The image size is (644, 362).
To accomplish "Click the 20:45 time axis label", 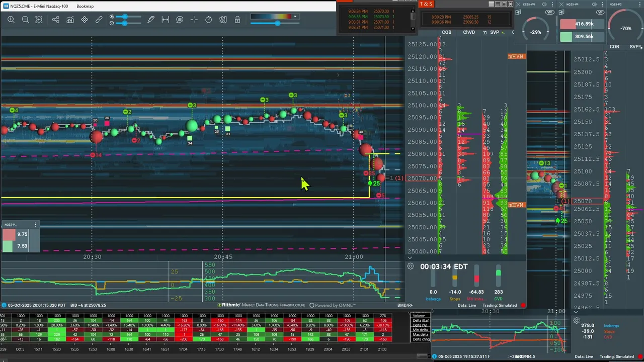I will pos(223,257).
